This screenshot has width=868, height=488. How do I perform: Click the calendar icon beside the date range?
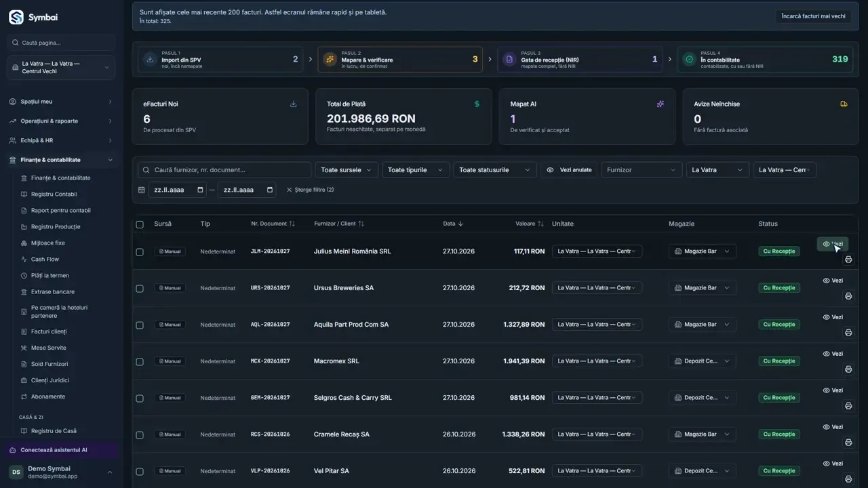coord(142,190)
